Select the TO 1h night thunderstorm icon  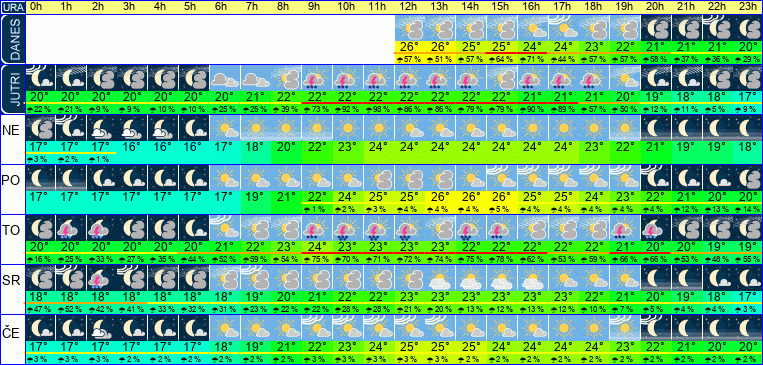tap(71, 228)
